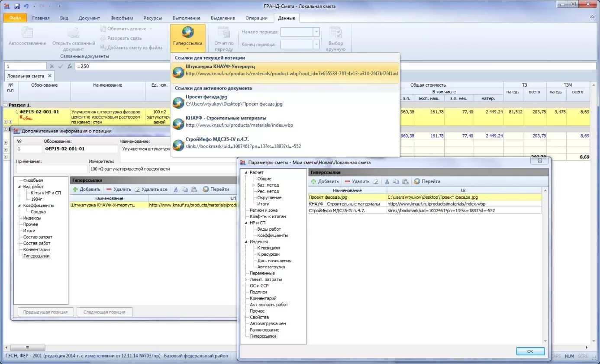Close the Локальная смета document tab
Screen dimensions: 600x364
tap(50, 76)
